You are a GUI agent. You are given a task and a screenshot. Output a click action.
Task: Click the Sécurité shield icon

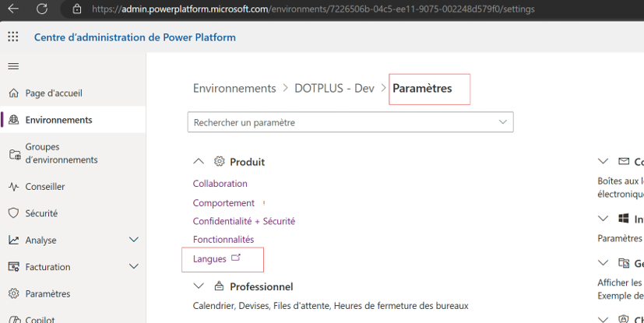[13, 213]
